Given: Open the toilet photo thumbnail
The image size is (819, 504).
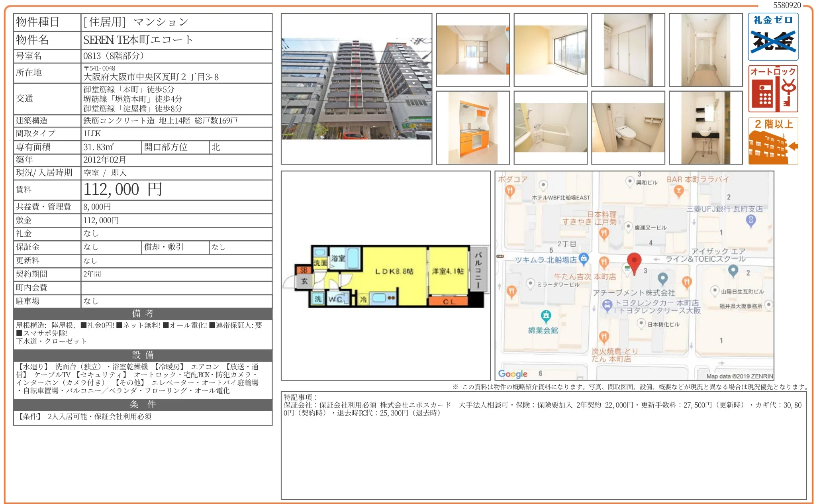Looking at the screenshot, I should pos(628,127).
